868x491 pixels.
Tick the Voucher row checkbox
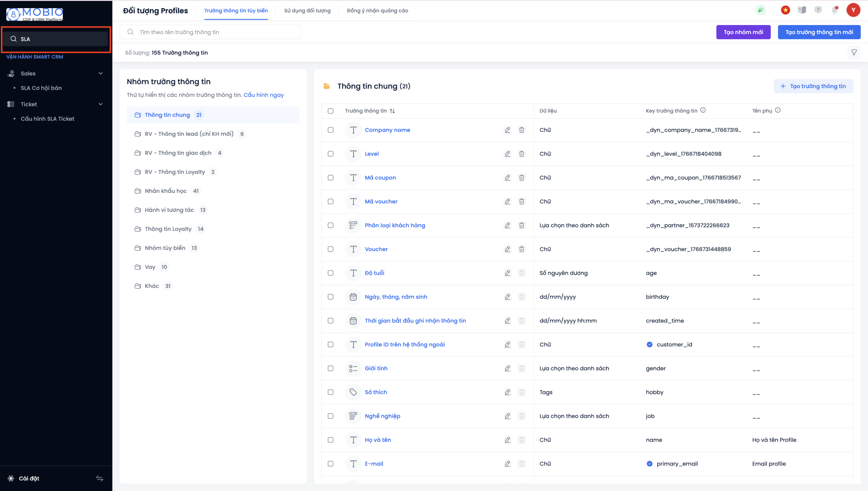(x=330, y=249)
